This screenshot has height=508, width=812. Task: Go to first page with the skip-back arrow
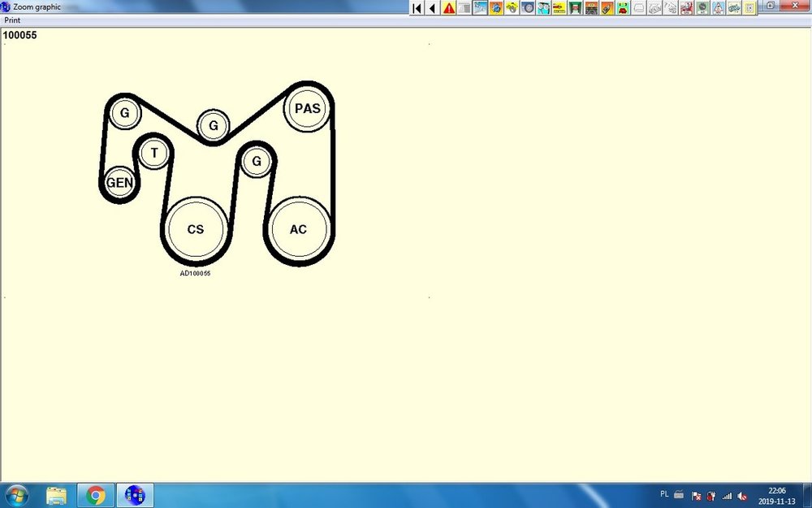417,8
